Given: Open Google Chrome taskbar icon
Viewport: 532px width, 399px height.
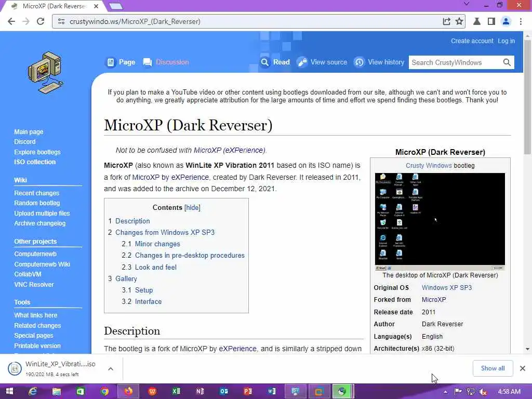Looking at the screenshot, I should click(x=104, y=392).
